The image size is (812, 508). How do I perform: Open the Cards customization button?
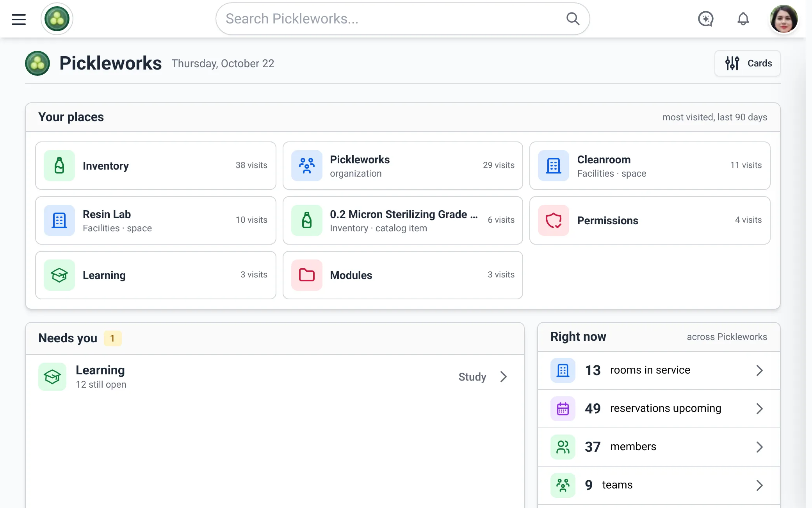747,63
